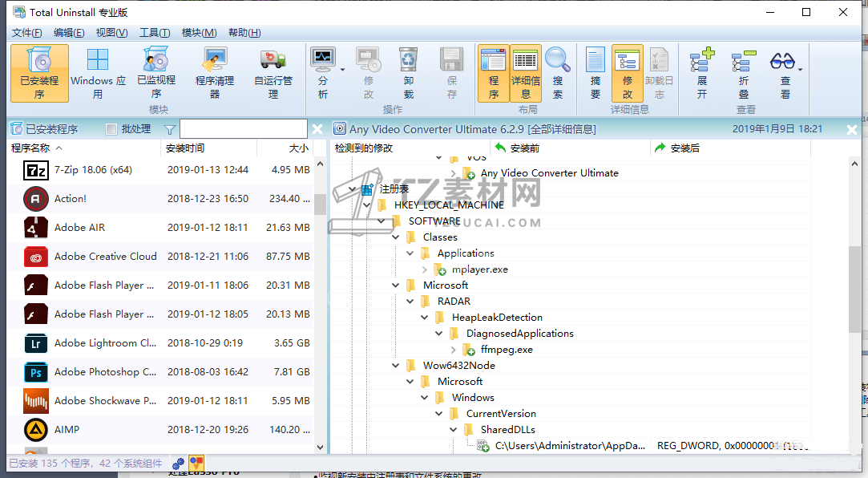
Task: Collapse the Classes tree node
Action: [395, 237]
